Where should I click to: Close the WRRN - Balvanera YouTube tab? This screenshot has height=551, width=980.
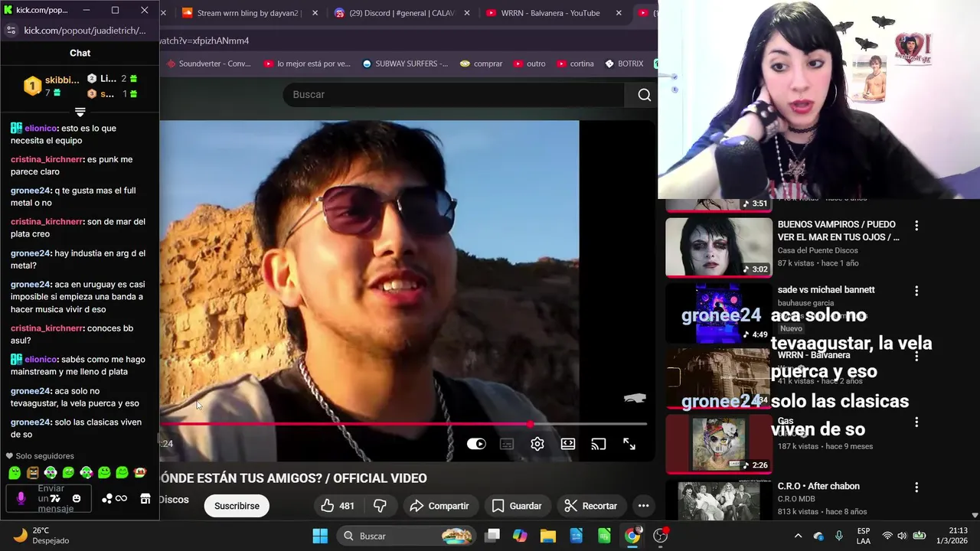click(619, 13)
